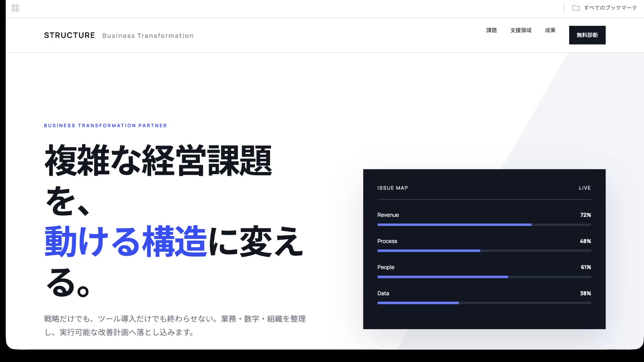
Task: Open 支援領域 navigation link
Action: (x=521, y=30)
